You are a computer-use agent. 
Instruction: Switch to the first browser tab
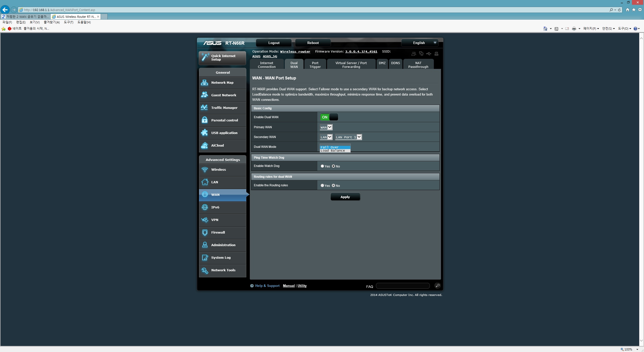(x=25, y=17)
